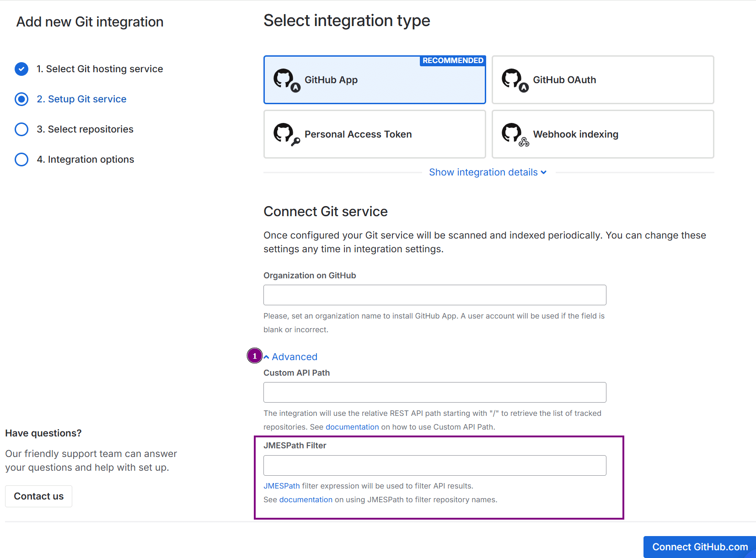Image resolution: width=756 pixels, height=558 pixels.
Task: Open the JMESPath link below the filter
Action: tap(281, 486)
